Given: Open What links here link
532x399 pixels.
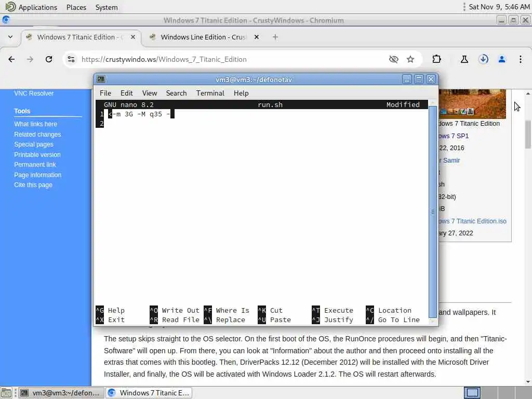Looking at the screenshot, I should point(36,124).
